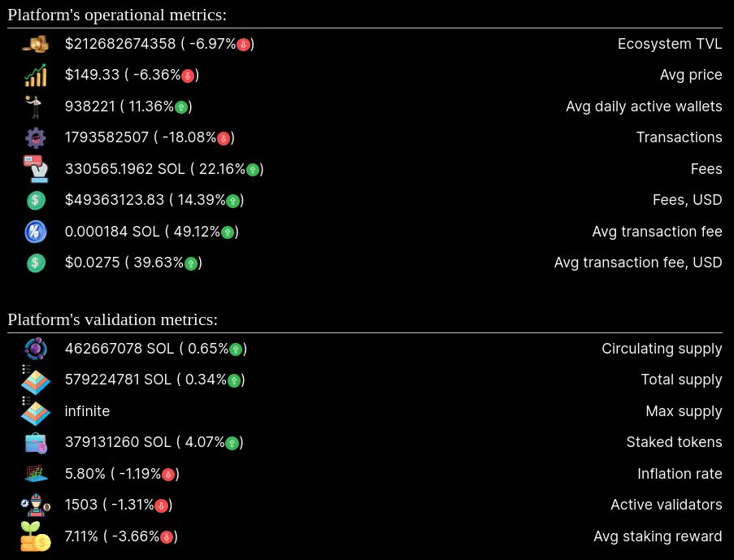Click the "Total supply" label

click(x=681, y=380)
